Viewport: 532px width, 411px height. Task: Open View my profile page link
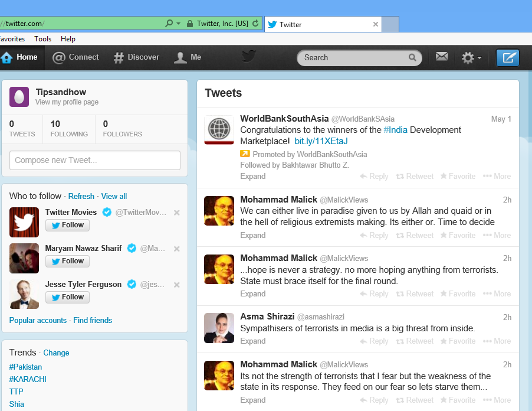pos(67,102)
